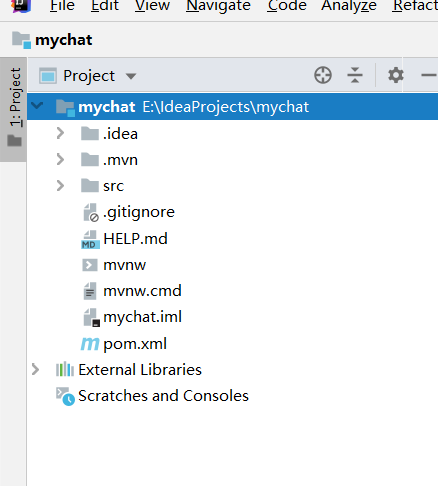
Task: Click the locate/select opened file crosshair icon
Action: pyautogui.click(x=323, y=75)
